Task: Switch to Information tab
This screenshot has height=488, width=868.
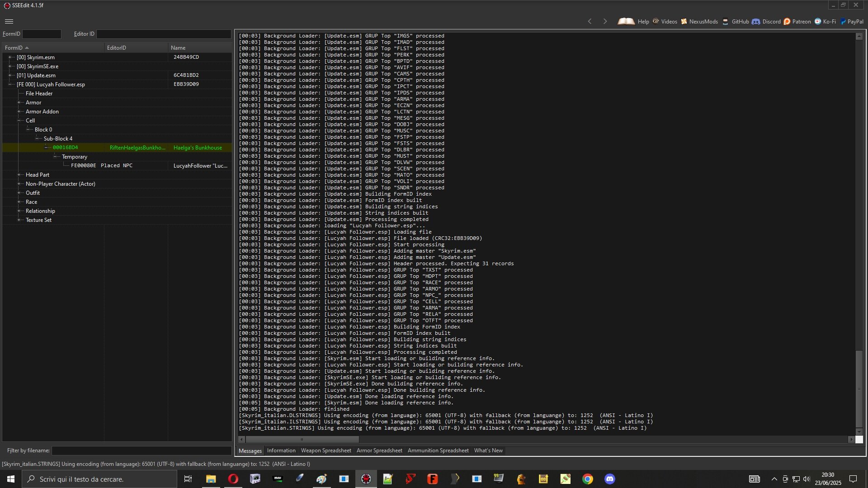Action: pos(281,450)
